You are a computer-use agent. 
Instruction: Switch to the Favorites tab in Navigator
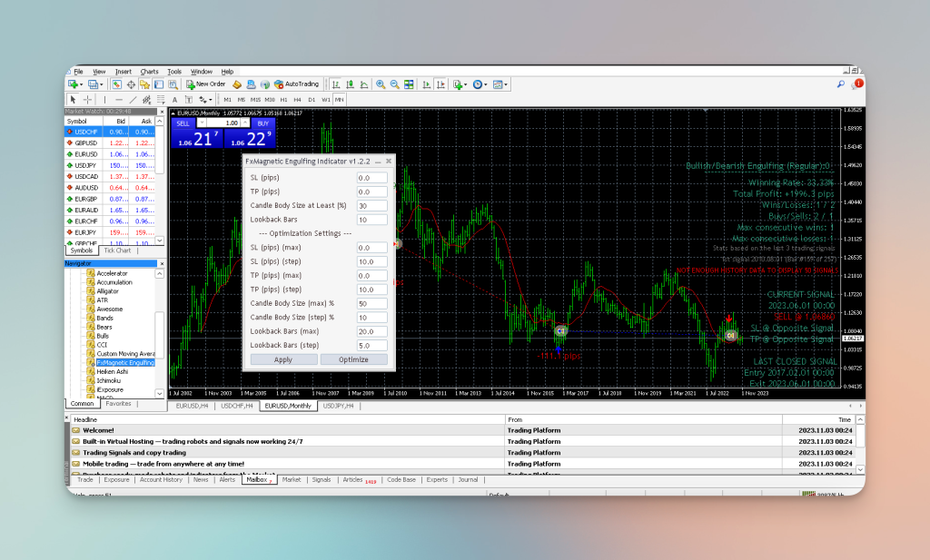[x=118, y=404]
